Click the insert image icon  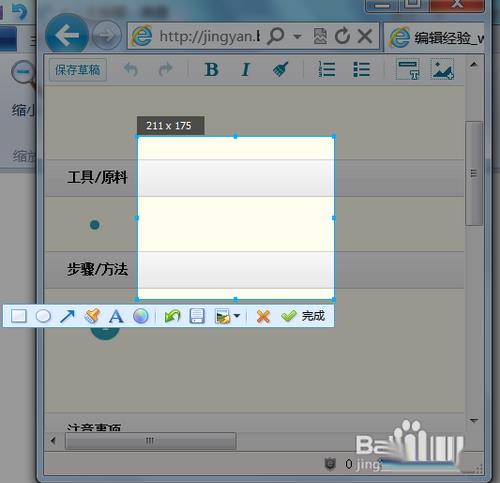442,69
